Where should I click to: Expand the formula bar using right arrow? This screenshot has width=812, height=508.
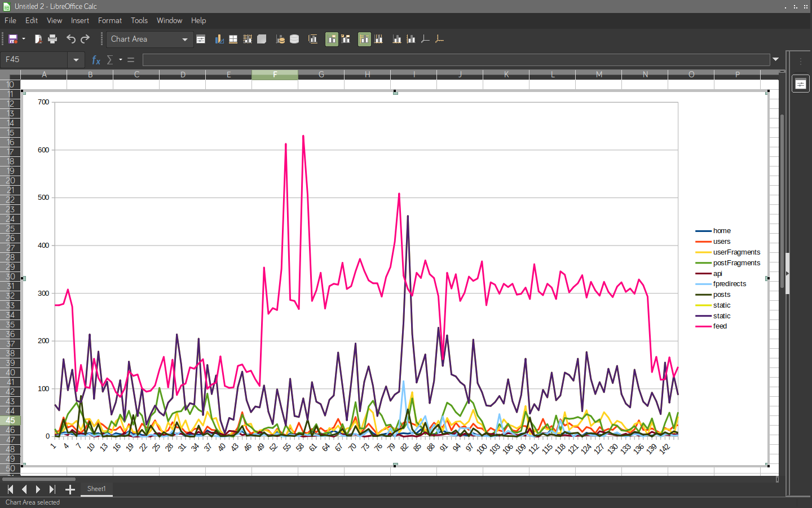775,59
